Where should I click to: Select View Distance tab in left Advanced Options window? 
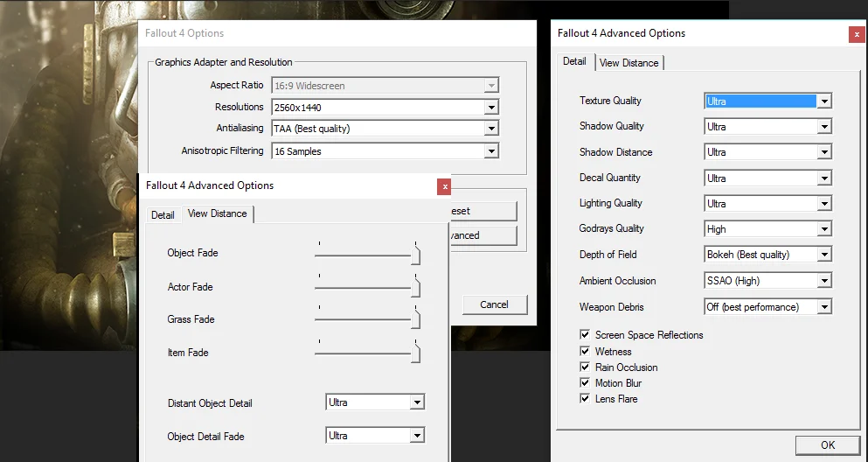click(218, 213)
